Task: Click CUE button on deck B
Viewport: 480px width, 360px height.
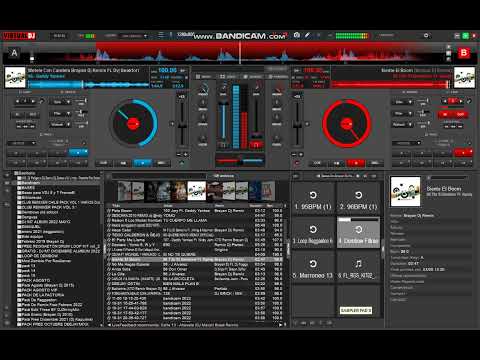Action: (317, 163)
